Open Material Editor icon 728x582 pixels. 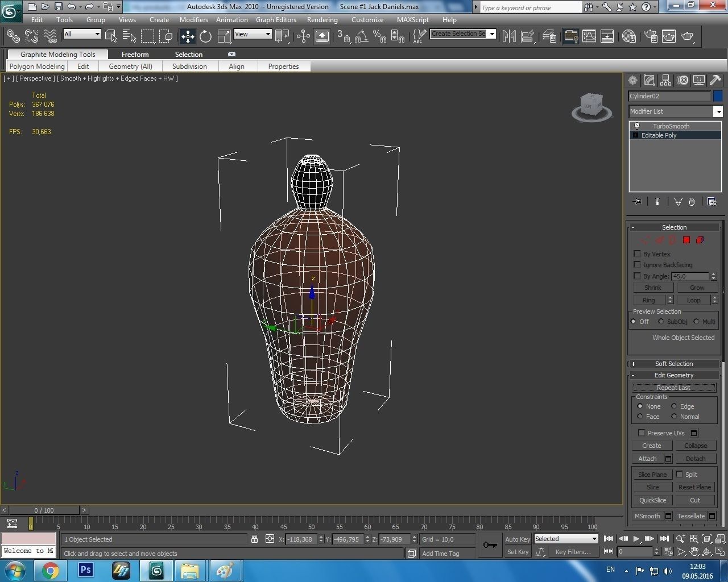tap(629, 36)
